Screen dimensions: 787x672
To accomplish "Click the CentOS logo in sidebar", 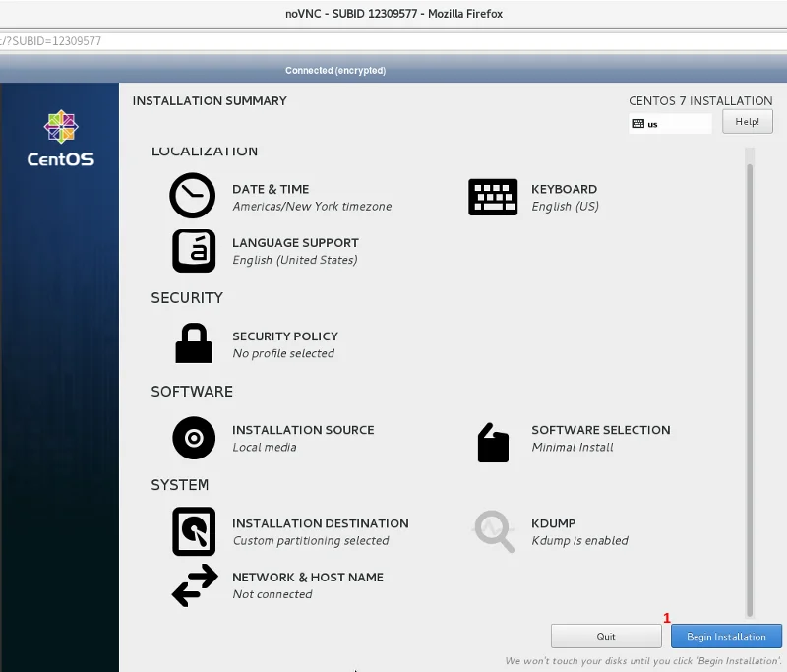I will [x=60, y=138].
